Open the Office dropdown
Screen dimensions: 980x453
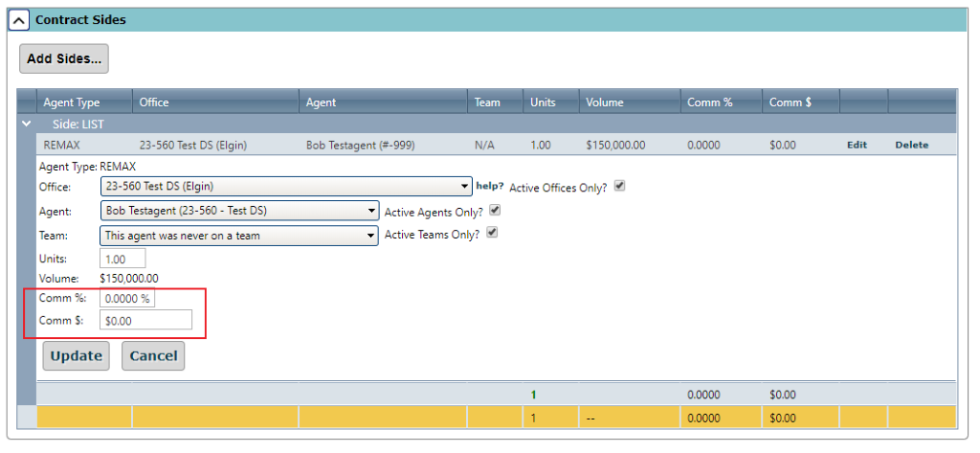(286, 187)
